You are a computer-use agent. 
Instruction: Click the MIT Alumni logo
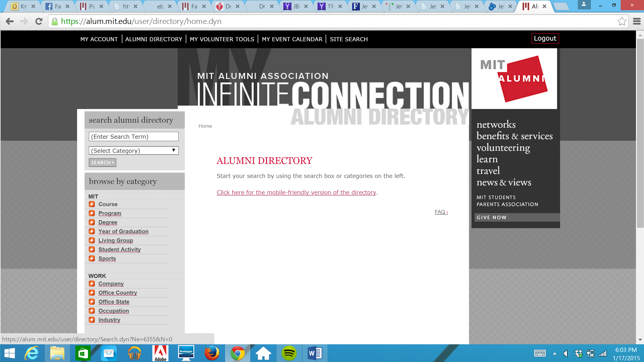[514, 78]
